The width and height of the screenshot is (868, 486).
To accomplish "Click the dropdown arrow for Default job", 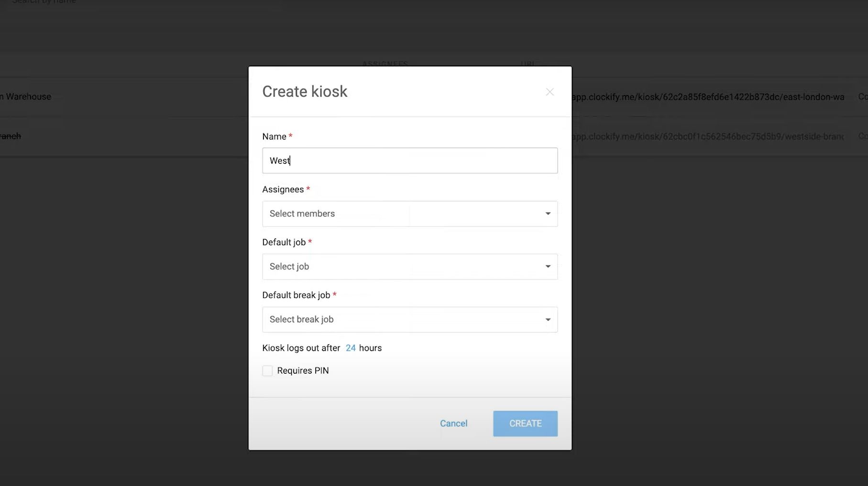I will coord(547,266).
